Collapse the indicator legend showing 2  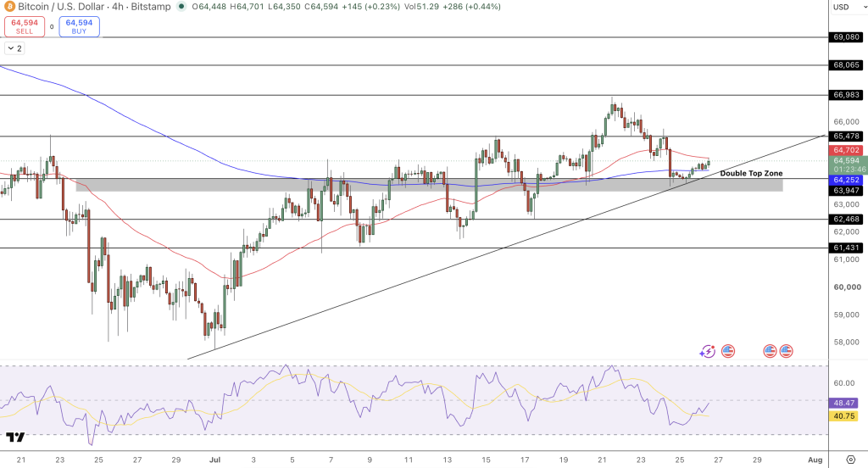click(15, 48)
